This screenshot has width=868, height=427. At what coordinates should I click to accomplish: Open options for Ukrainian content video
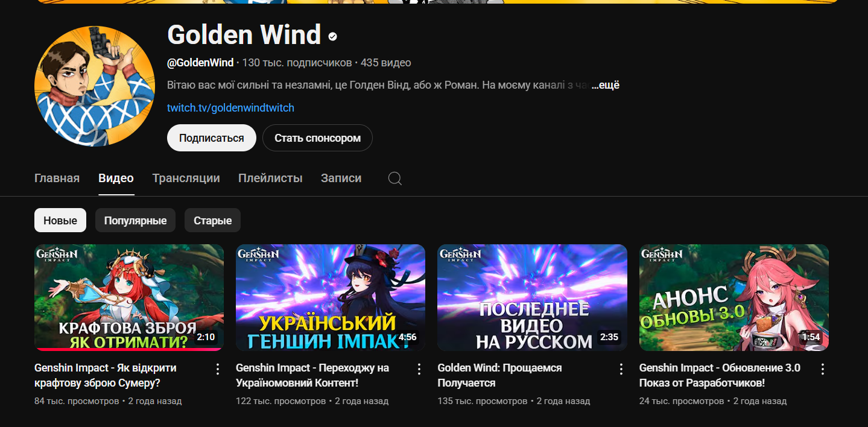[x=420, y=369]
